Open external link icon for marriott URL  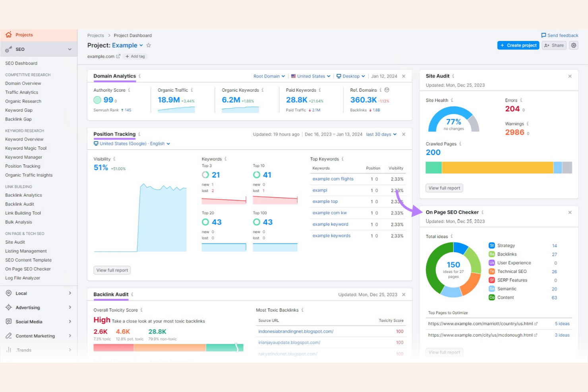coord(536,324)
